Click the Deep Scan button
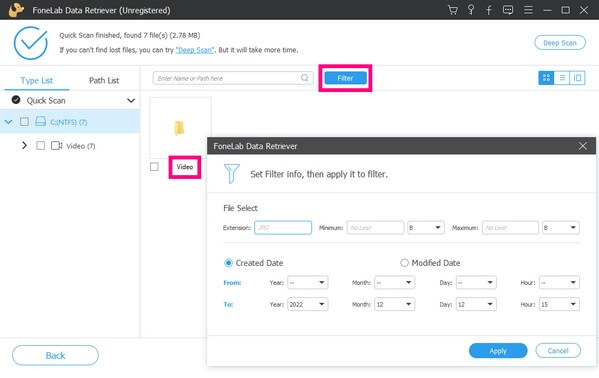Image resolution: width=599 pixels, height=378 pixels. click(560, 43)
